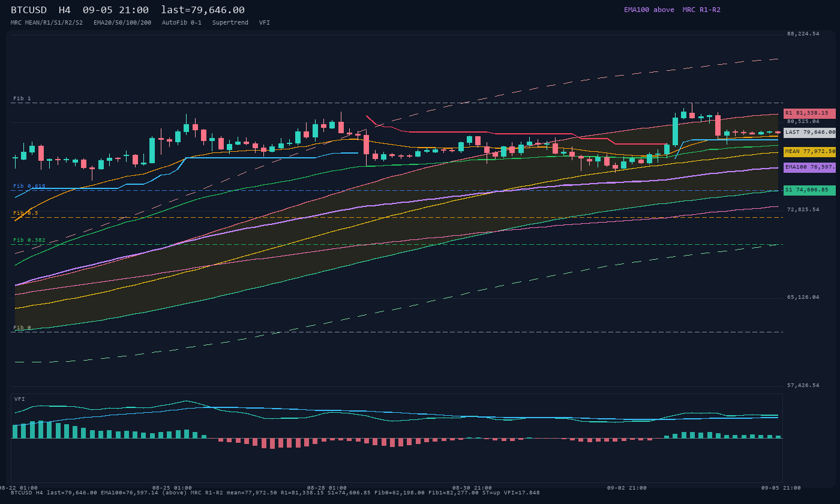Viewport: 840px width, 504px height.
Task: Click the S1 74,606.85 price tag
Action: pos(809,190)
